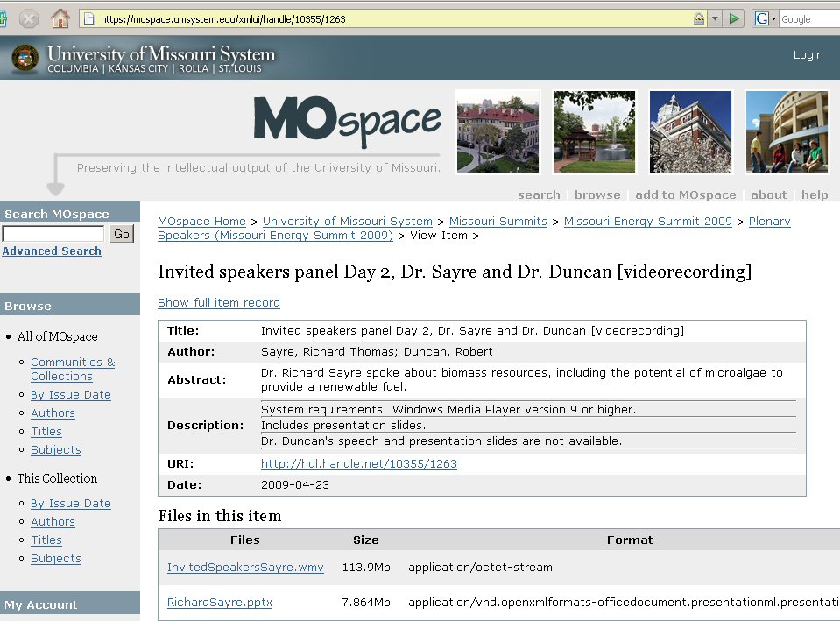Image resolution: width=840 pixels, height=621 pixels.
Task: Click the Login link
Action: [808, 55]
